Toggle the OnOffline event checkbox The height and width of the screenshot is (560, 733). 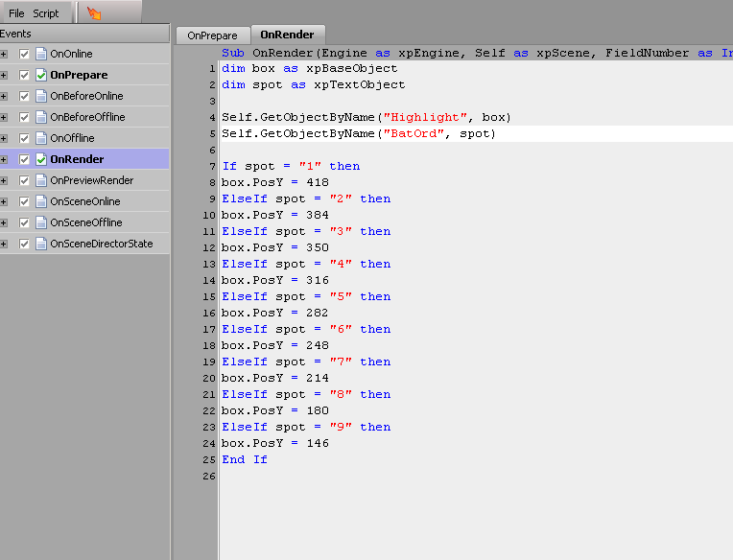pyautogui.click(x=25, y=138)
